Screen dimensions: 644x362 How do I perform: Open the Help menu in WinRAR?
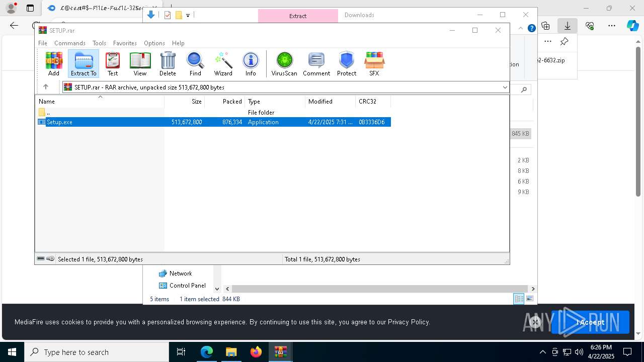coord(178,43)
